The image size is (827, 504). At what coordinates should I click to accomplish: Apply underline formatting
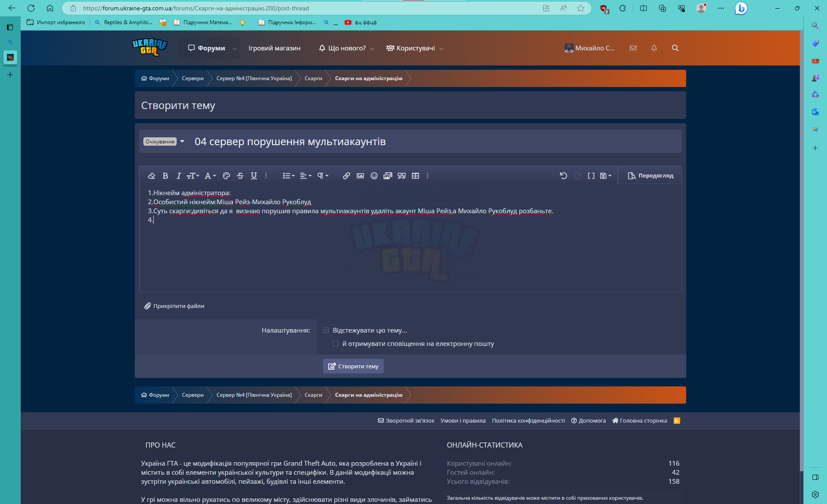tap(254, 176)
